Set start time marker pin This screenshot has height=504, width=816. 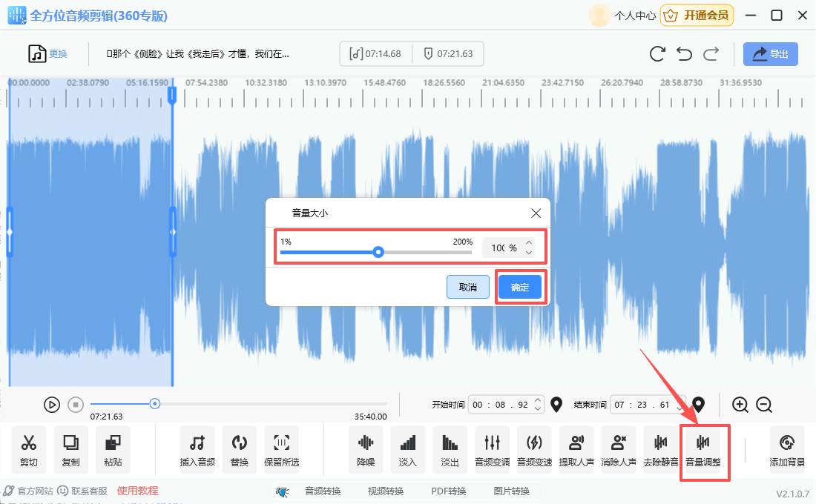click(556, 405)
